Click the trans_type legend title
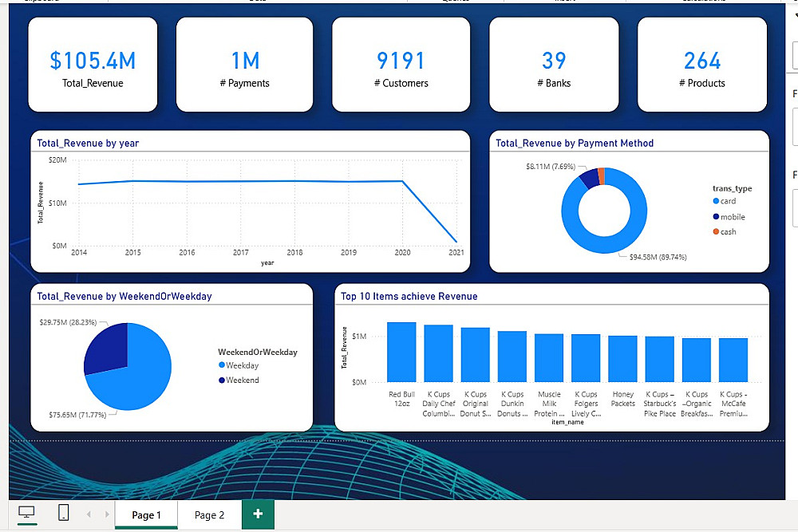The width and height of the screenshot is (798, 532). pos(732,188)
